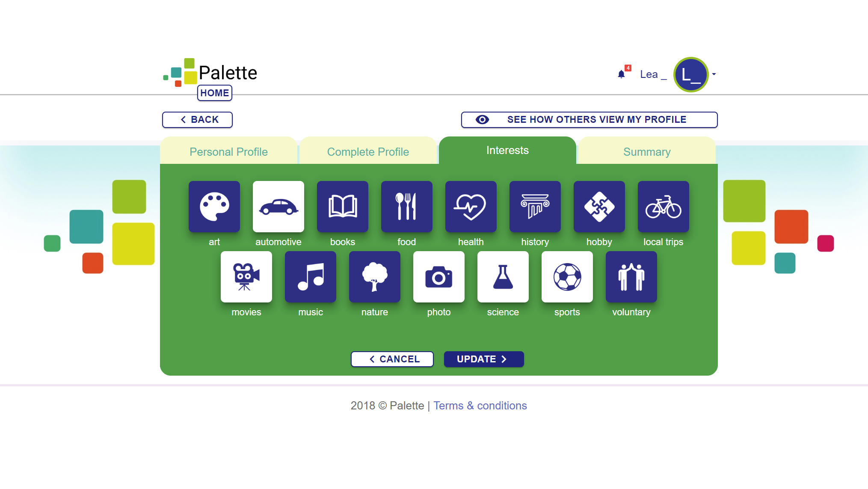
Task: Deselect the photo camera icon
Action: [x=439, y=277]
